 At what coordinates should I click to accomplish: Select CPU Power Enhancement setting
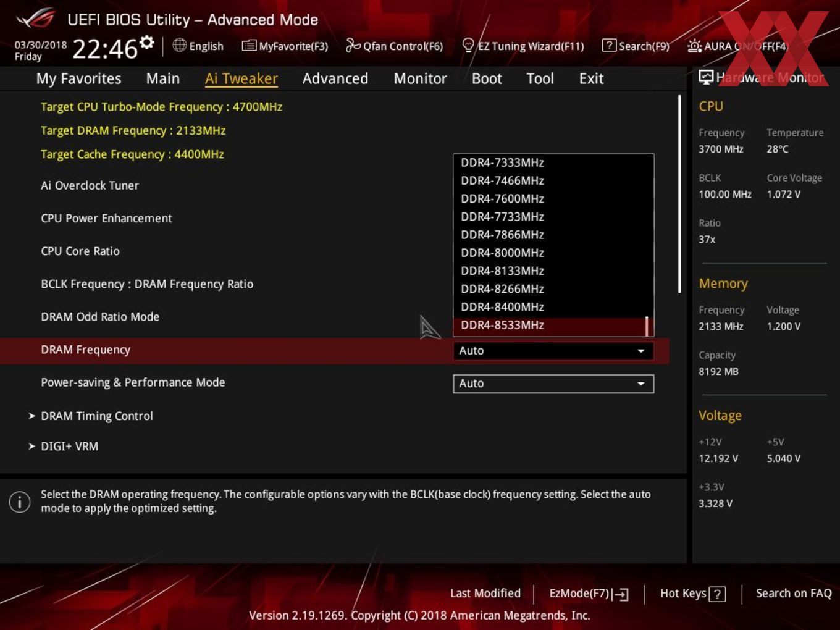[106, 219]
